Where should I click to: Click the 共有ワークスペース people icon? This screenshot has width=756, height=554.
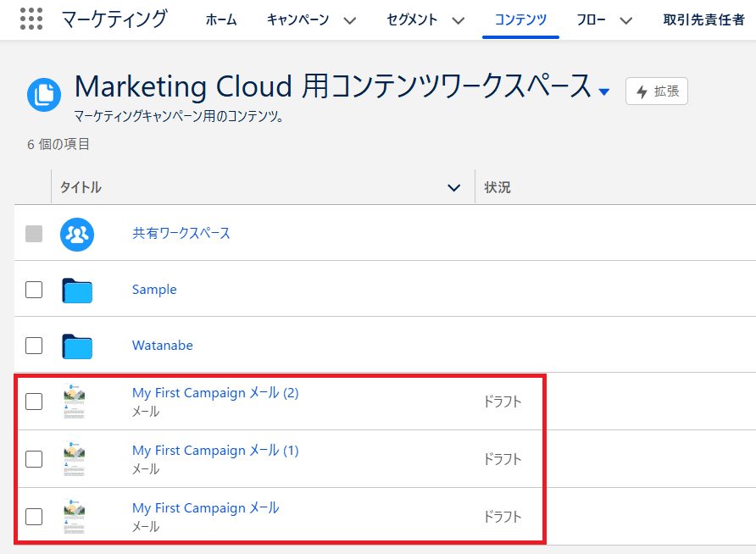click(x=77, y=235)
